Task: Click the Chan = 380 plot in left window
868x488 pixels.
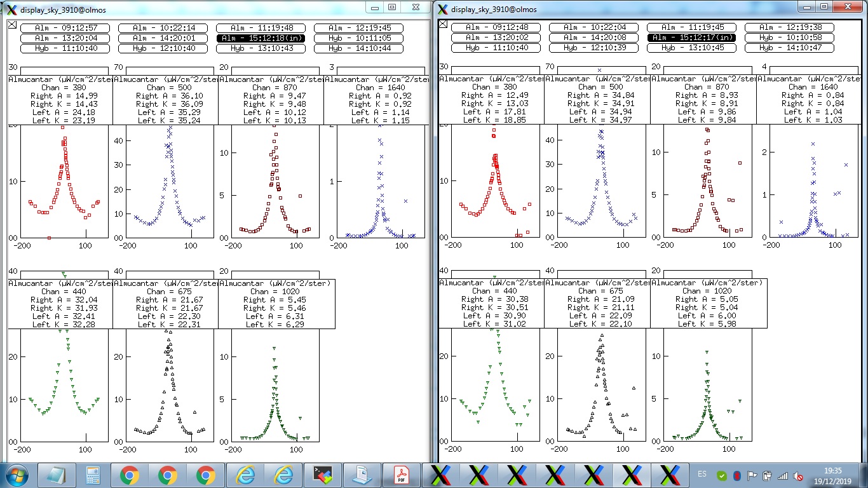Action: pyautogui.click(x=65, y=181)
